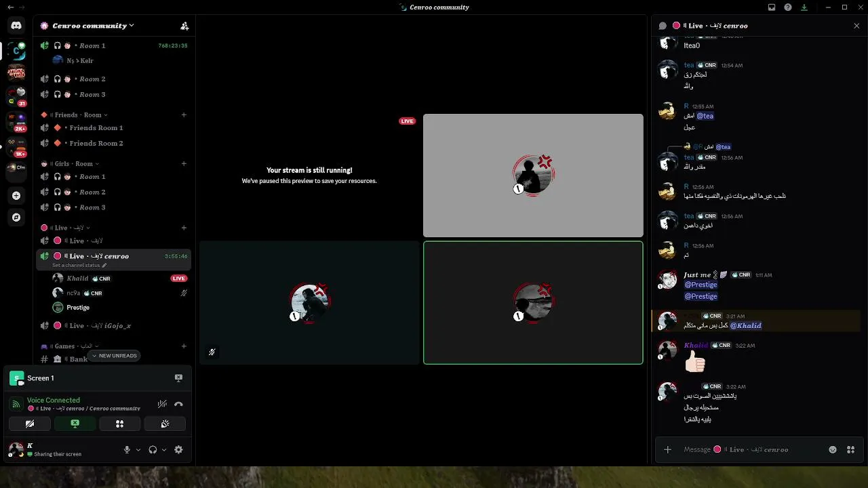This screenshot has height=488, width=868.
Task: Join Friends Room 2 voice channel
Action: point(113,143)
